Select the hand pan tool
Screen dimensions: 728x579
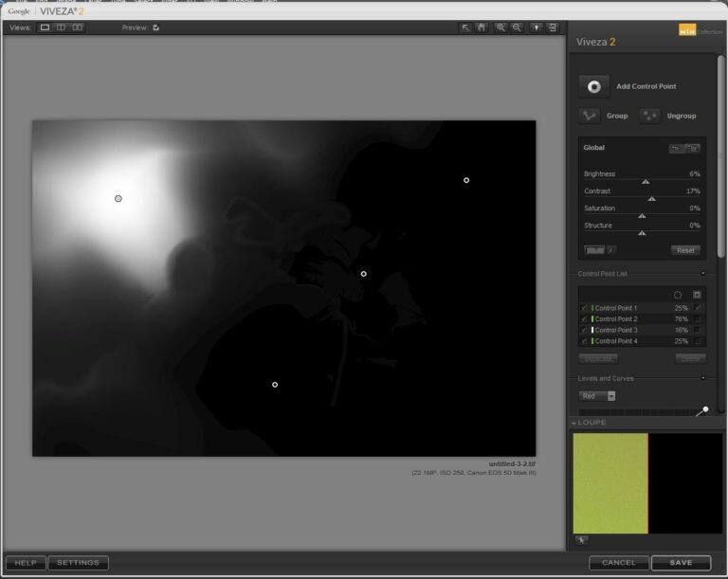click(x=482, y=28)
